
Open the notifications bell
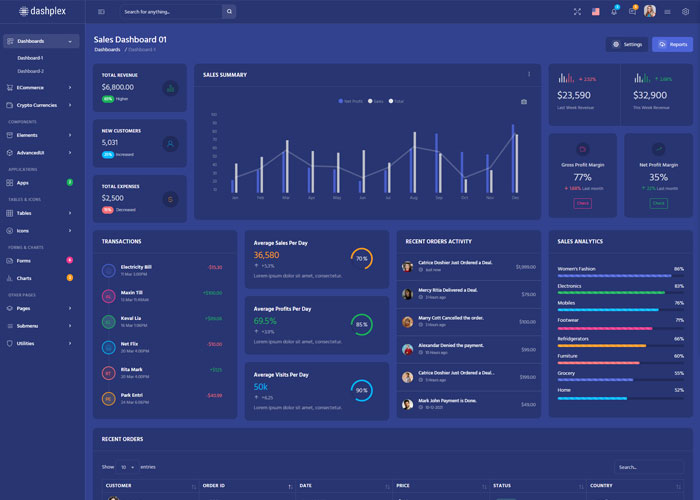point(614,12)
